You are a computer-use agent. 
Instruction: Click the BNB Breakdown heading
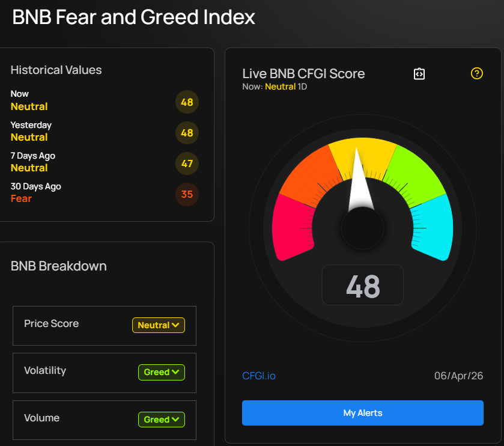(58, 266)
